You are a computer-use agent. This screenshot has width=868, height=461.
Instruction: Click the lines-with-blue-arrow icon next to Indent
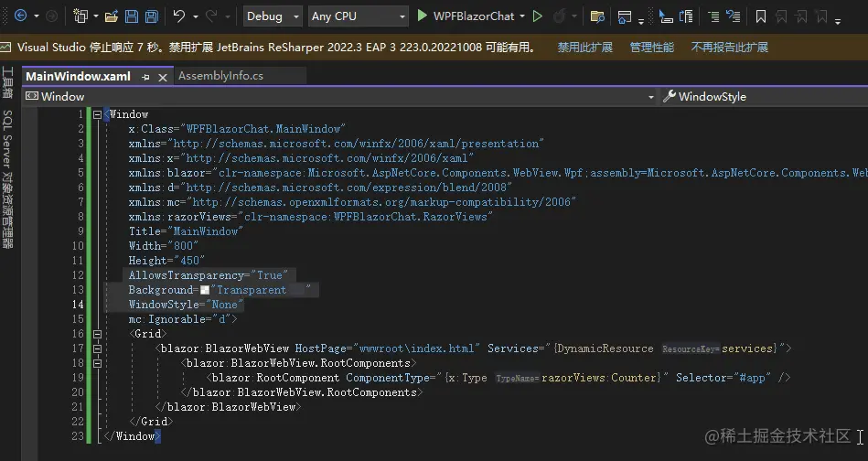(733, 16)
